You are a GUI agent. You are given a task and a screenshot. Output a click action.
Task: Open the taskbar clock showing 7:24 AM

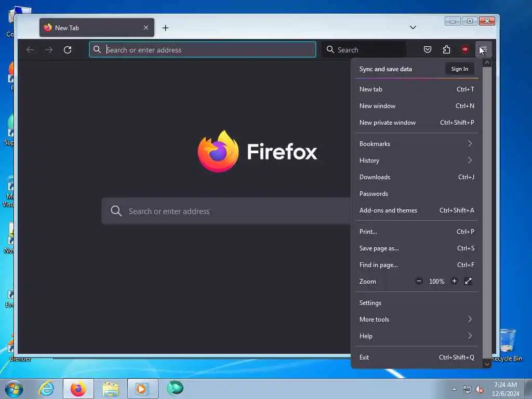[506, 389]
